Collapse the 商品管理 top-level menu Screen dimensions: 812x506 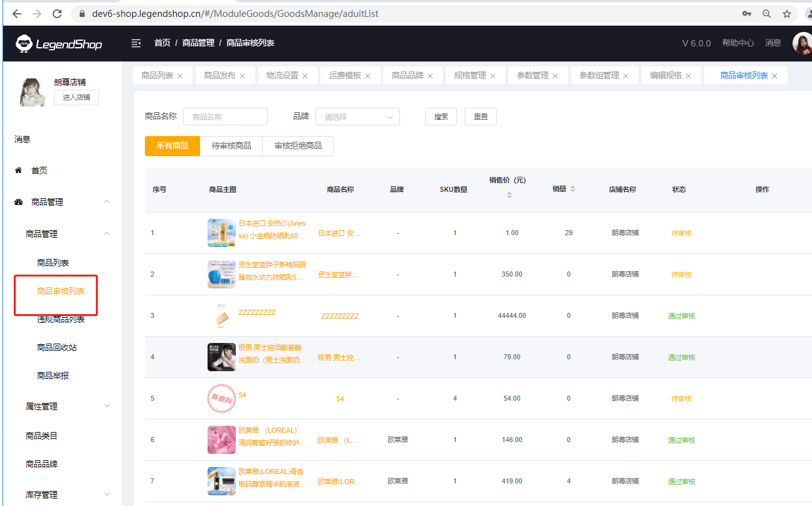(x=107, y=202)
